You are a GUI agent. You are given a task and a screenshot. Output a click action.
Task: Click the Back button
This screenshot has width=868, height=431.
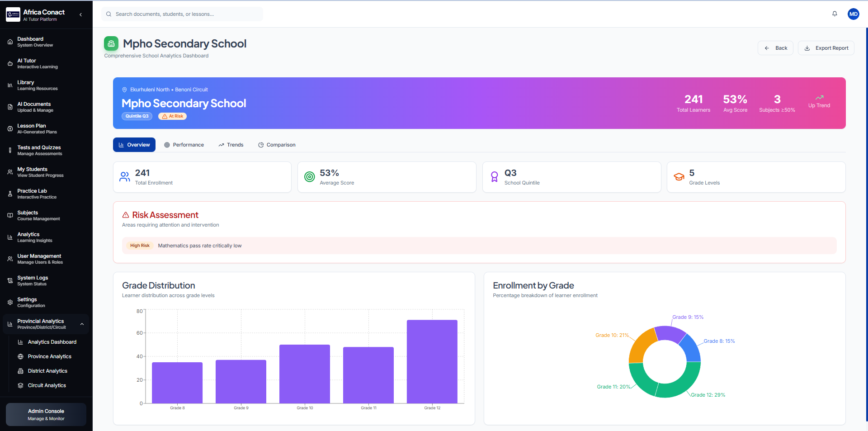pyautogui.click(x=775, y=48)
